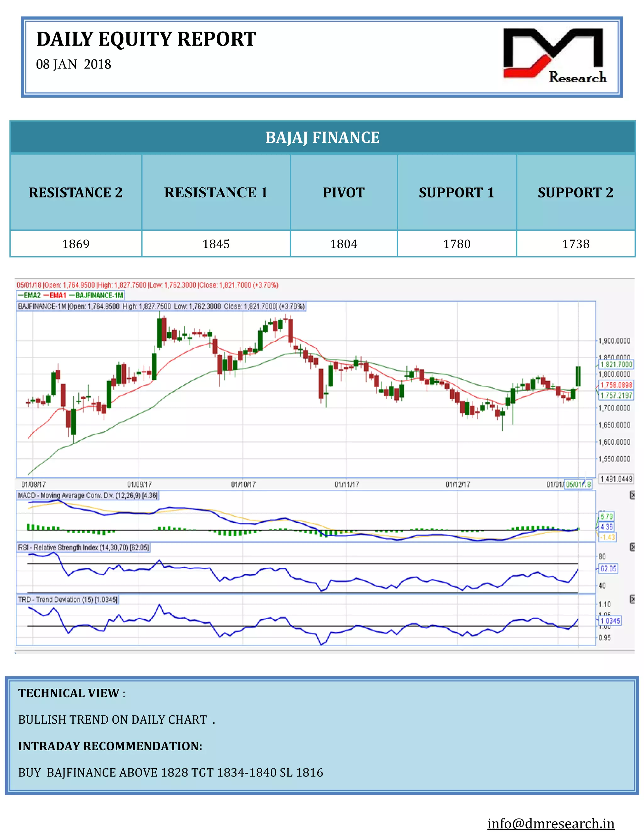Click the MACD indicator title label
Screen dimensions: 644x833
pos(88,495)
